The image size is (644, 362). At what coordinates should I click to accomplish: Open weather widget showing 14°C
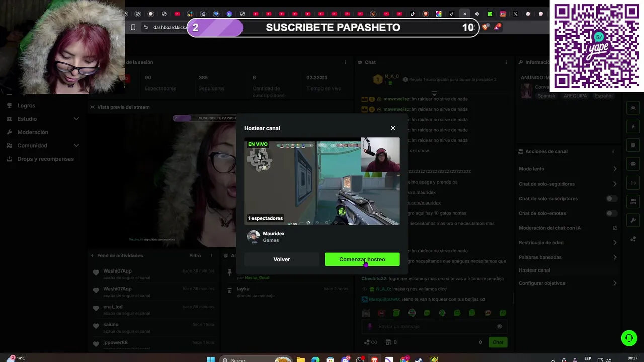15,358
